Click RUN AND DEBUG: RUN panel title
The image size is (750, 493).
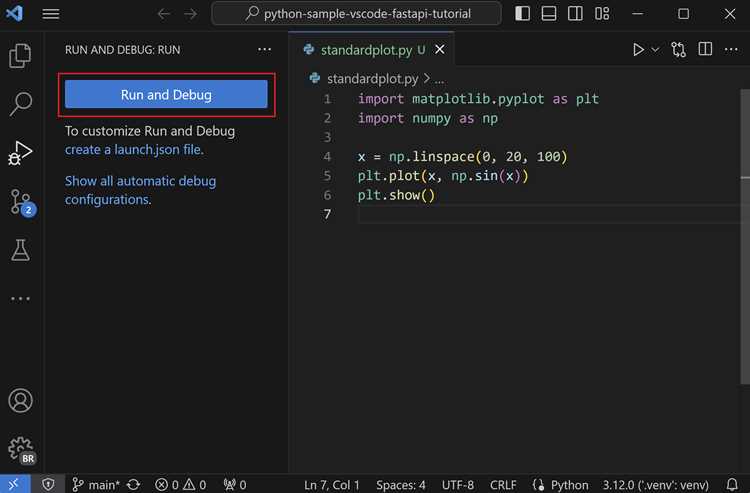122,50
